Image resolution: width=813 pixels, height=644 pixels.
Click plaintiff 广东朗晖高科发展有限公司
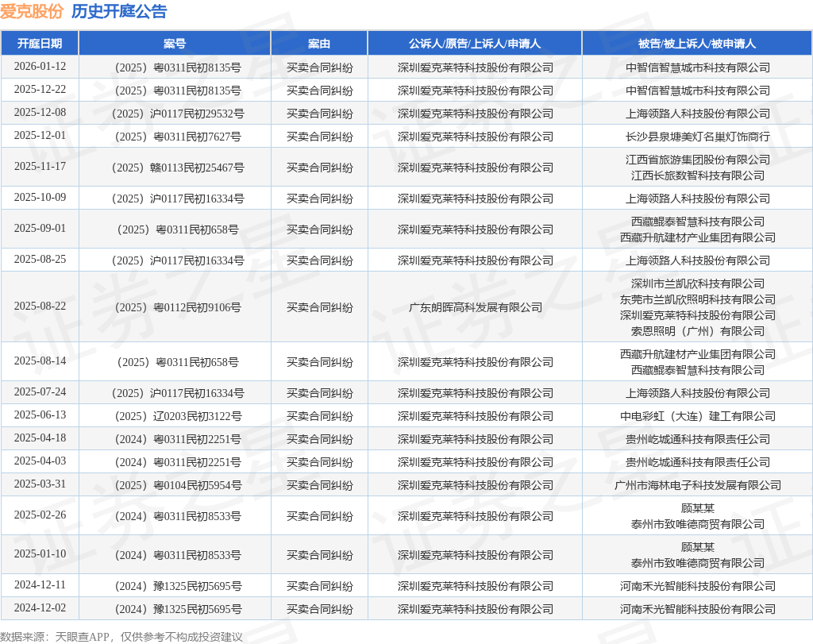click(x=476, y=307)
